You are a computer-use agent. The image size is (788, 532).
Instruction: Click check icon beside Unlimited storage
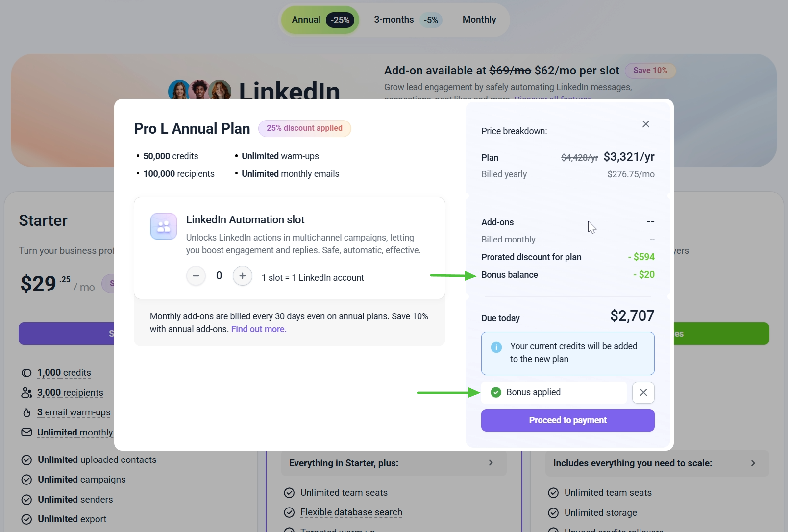coord(553,513)
